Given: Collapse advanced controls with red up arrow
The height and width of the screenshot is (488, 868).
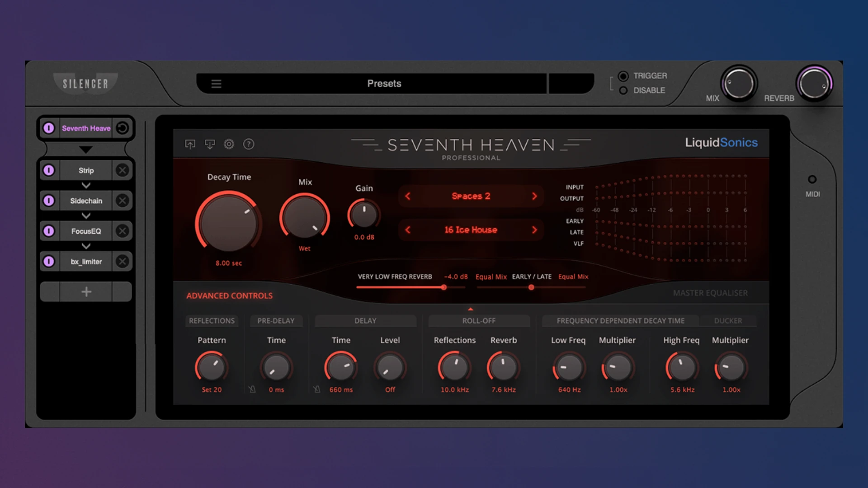Looking at the screenshot, I should coord(471,309).
